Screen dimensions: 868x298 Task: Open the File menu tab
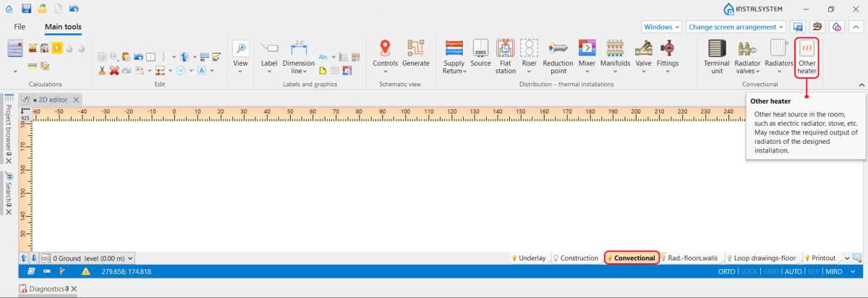(x=20, y=27)
